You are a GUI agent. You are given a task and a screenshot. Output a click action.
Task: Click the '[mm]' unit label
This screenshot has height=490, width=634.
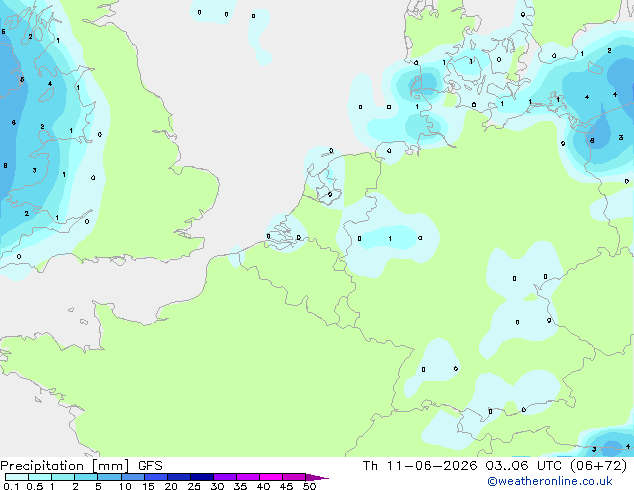coord(111,466)
